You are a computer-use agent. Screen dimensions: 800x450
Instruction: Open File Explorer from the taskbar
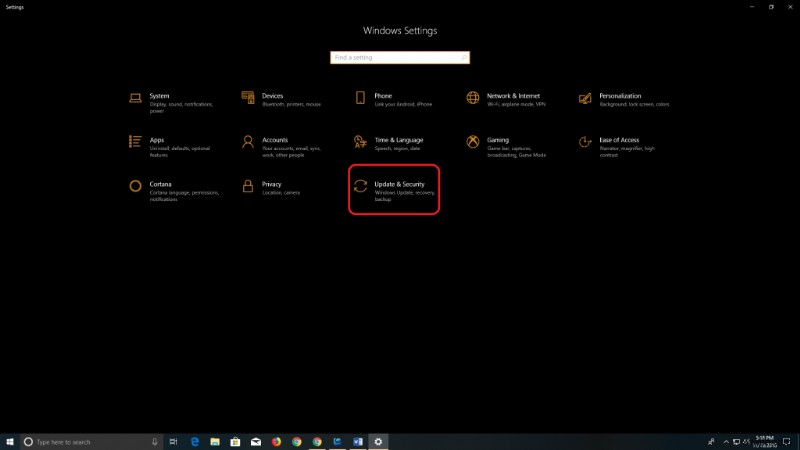[215, 442]
